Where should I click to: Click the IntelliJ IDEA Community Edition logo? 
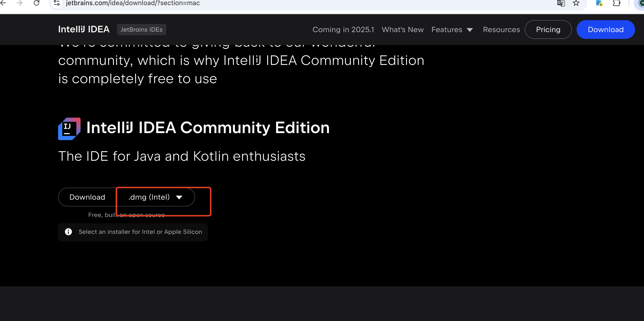tap(69, 129)
